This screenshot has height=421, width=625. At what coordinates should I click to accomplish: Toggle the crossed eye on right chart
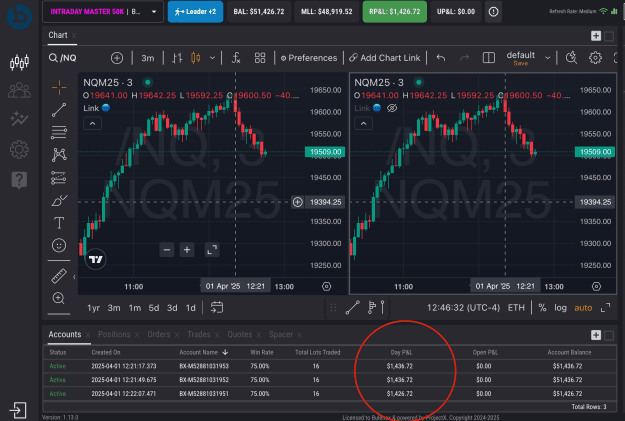click(x=392, y=108)
